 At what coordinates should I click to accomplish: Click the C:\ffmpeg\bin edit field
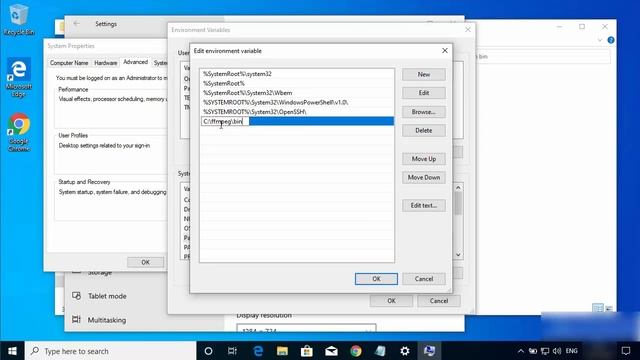click(225, 121)
